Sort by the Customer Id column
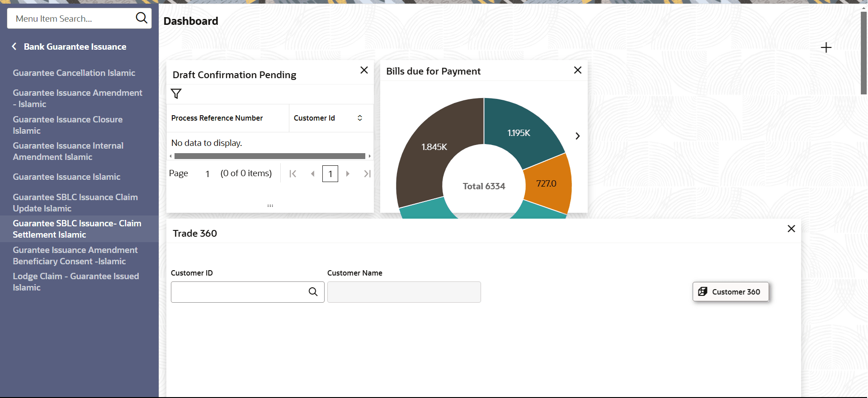This screenshot has width=868, height=398. tap(360, 118)
